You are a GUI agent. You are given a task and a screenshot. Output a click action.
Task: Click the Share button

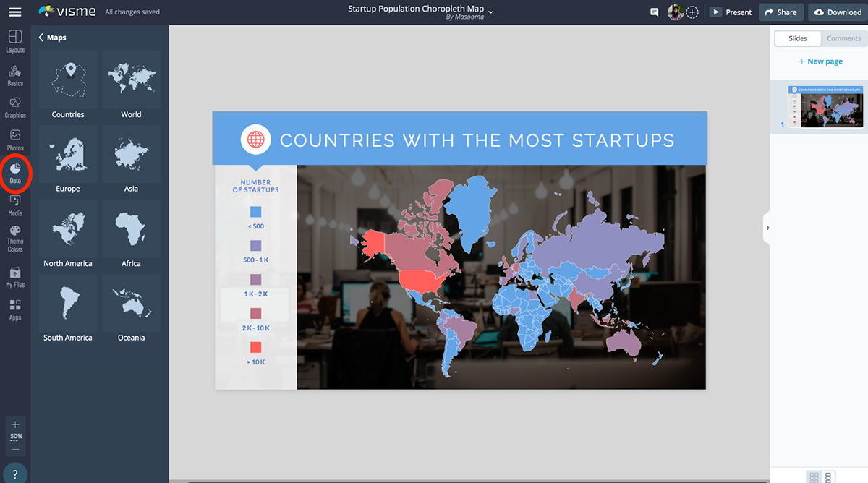coord(781,12)
